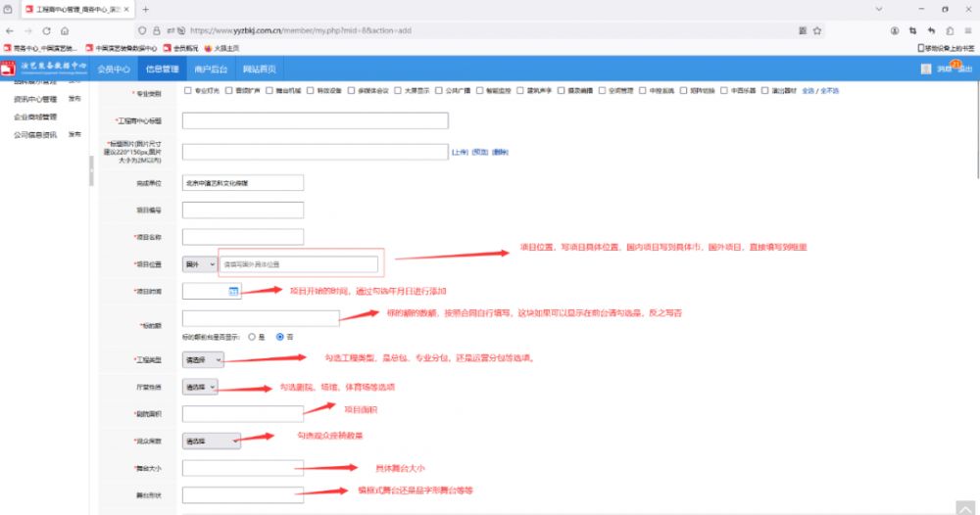Switch to 会员中心 nav tab
The width and height of the screenshot is (980, 515).
(114, 69)
